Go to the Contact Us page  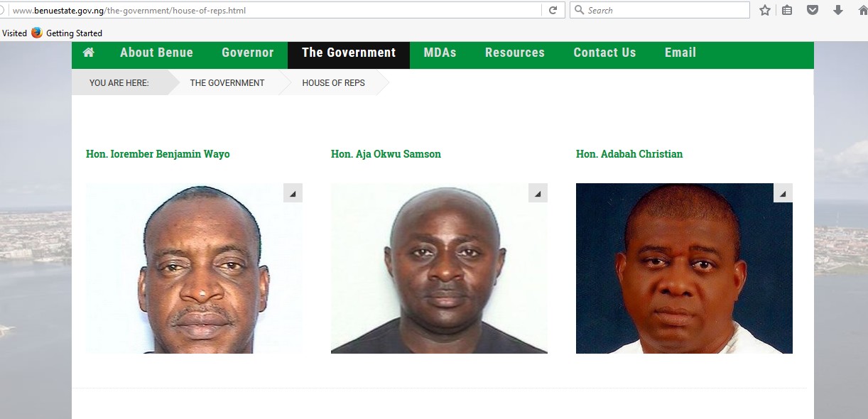[x=604, y=53]
